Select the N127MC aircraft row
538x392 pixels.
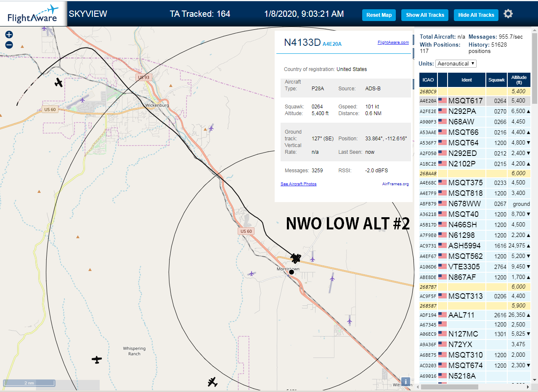point(475,334)
